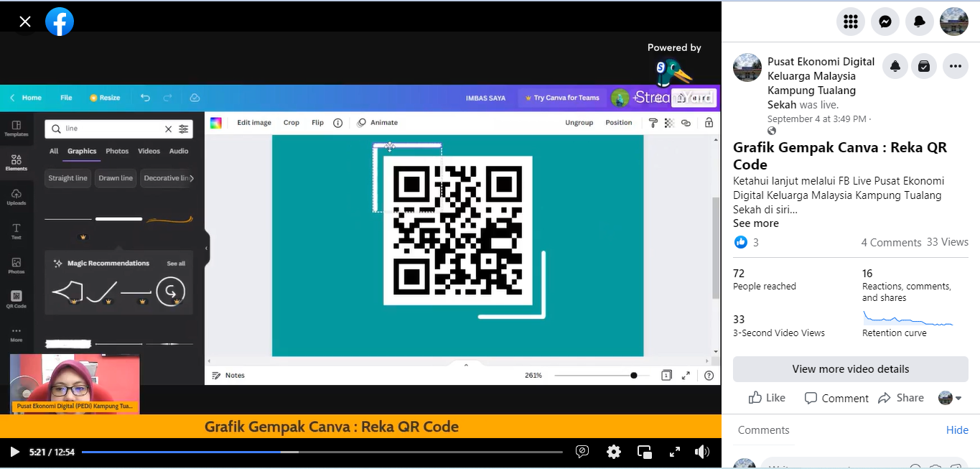Viewport: 980px width, 469px height.
Task: Open Messenger from the top bar
Action: [885, 22]
